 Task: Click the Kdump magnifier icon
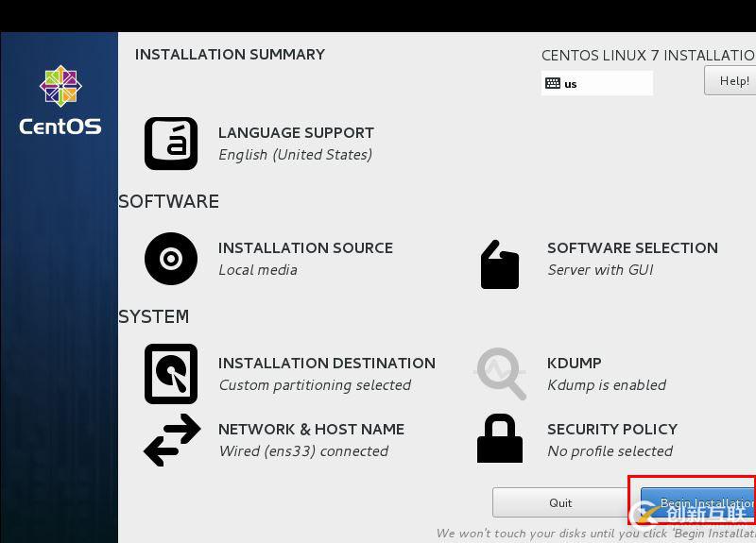pos(501,373)
